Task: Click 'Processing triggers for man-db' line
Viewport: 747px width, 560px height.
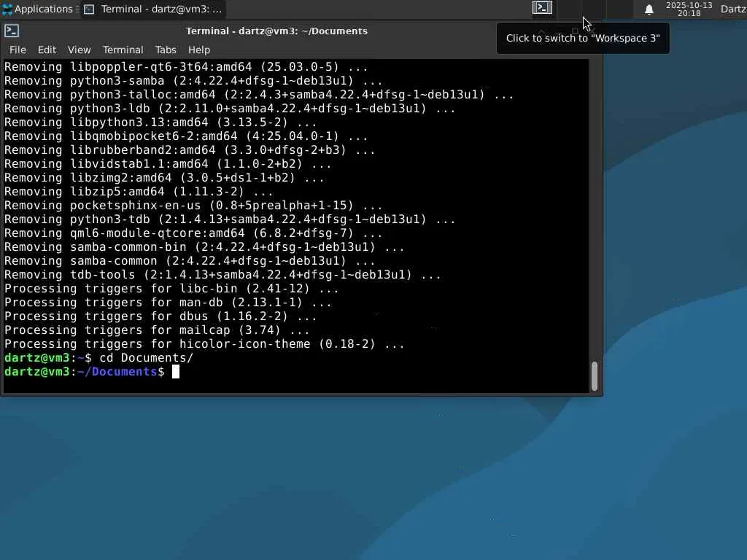Action: pyautogui.click(x=168, y=302)
